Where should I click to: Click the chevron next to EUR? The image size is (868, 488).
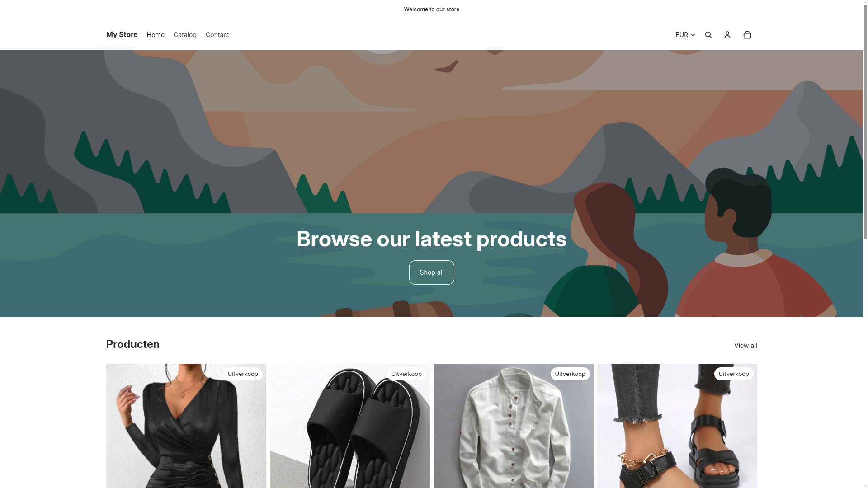[x=693, y=35]
